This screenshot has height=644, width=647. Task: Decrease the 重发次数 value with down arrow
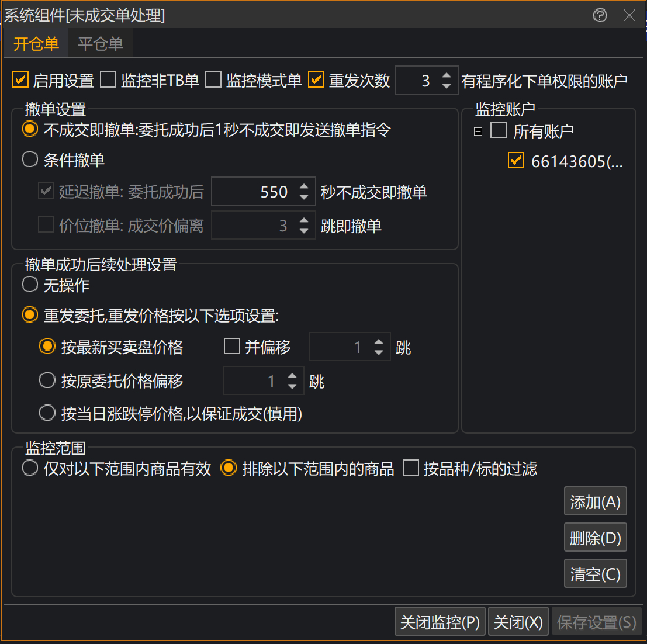(x=447, y=86)
